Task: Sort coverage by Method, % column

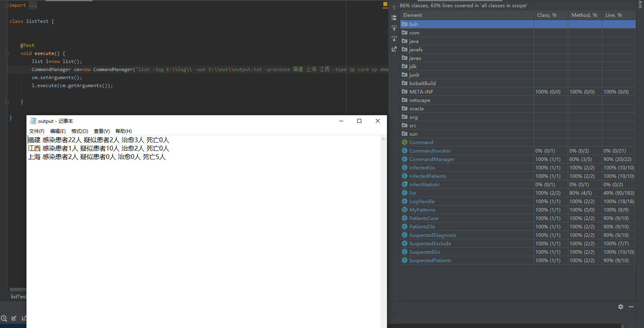Action: click(584, 15)
